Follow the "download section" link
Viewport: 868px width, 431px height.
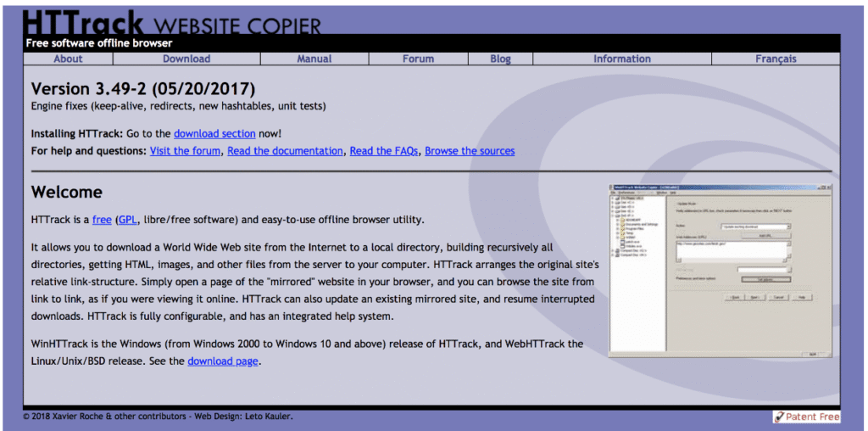coord(214,133)
